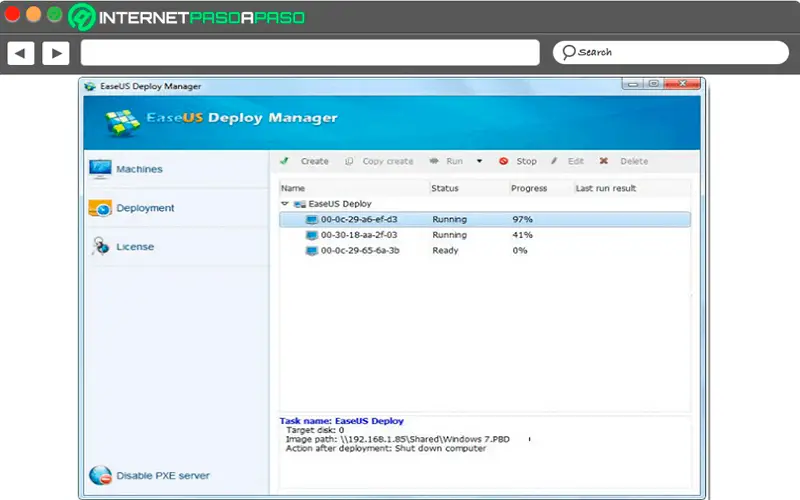
Task: Click the Target disk: 0 line
Action: (x=315, y=430)
